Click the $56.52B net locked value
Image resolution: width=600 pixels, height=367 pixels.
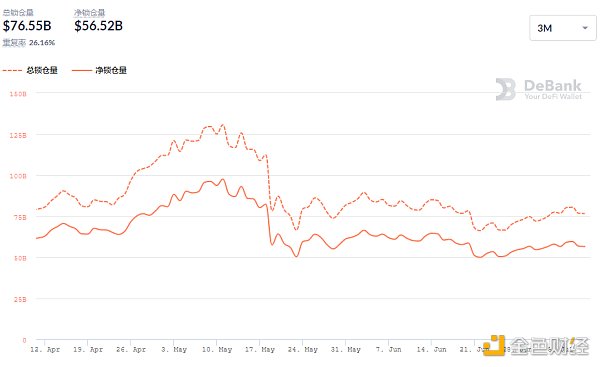point(98,26)
